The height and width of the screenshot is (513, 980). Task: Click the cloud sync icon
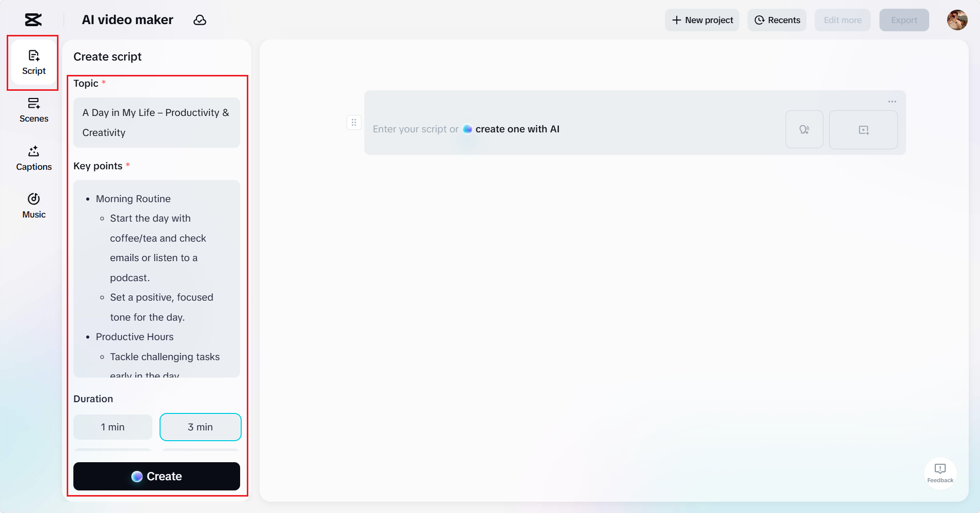click(x=200, y=20)
